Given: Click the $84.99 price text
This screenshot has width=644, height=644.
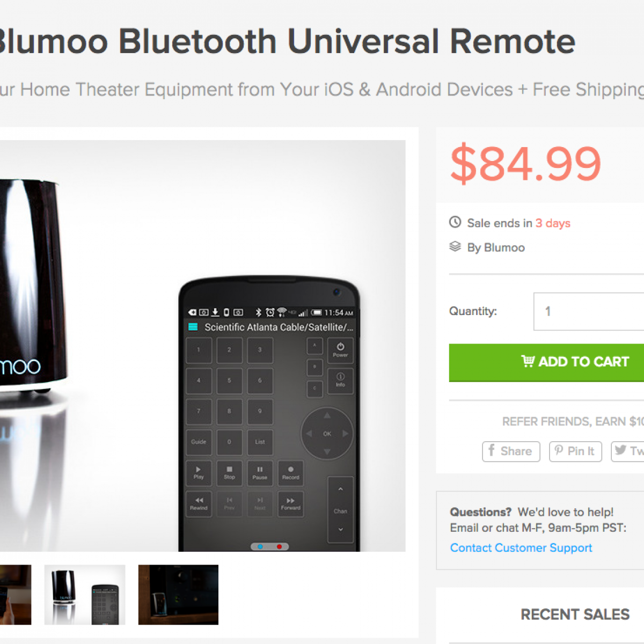Looking at the screenshot, I should click(526, 163).
